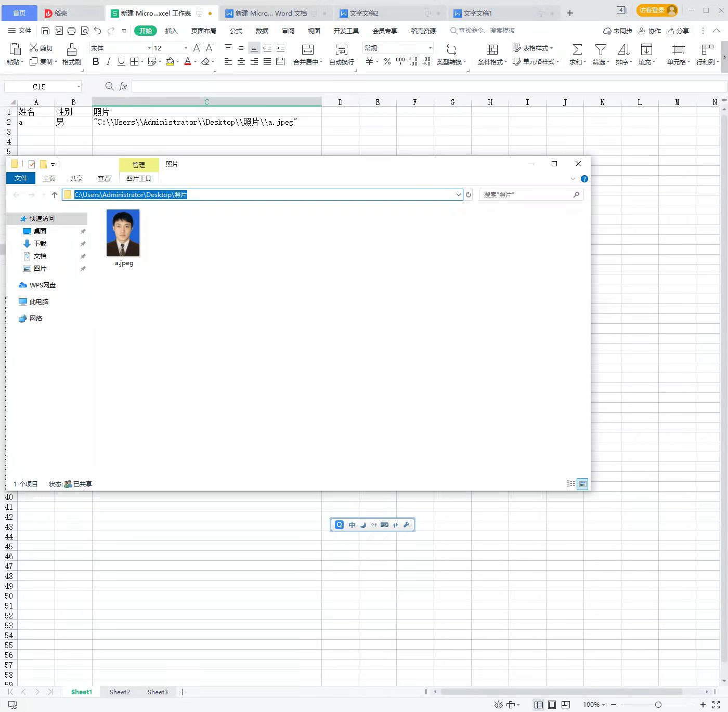This screenshot has width=728, height=712.
Task: Click the formula bar input
Action: pos(428,86)
